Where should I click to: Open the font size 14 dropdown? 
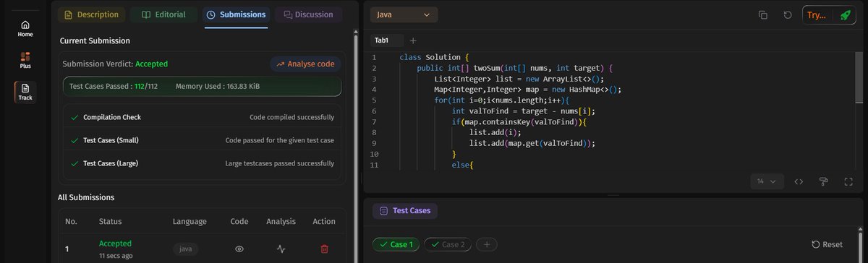click(x=766, y=181)
